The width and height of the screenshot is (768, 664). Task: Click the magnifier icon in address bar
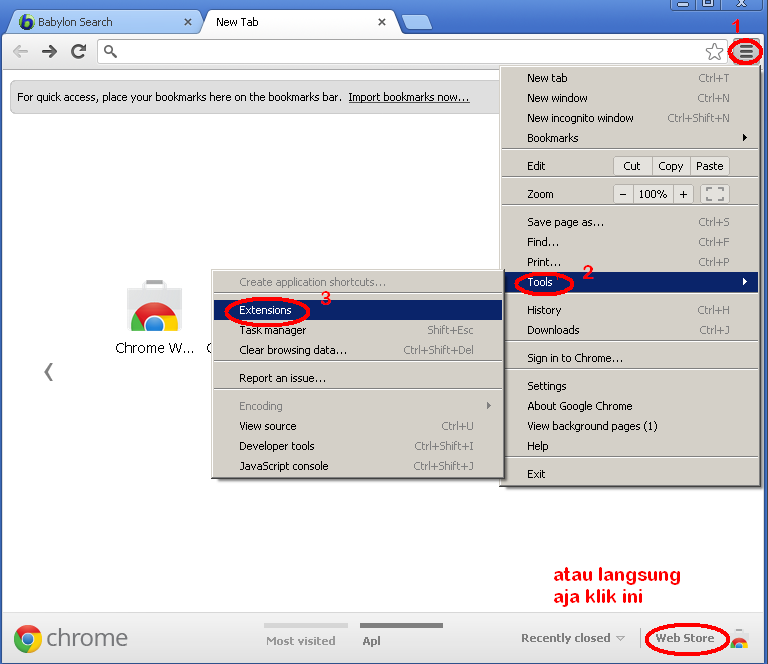[111, 51]
